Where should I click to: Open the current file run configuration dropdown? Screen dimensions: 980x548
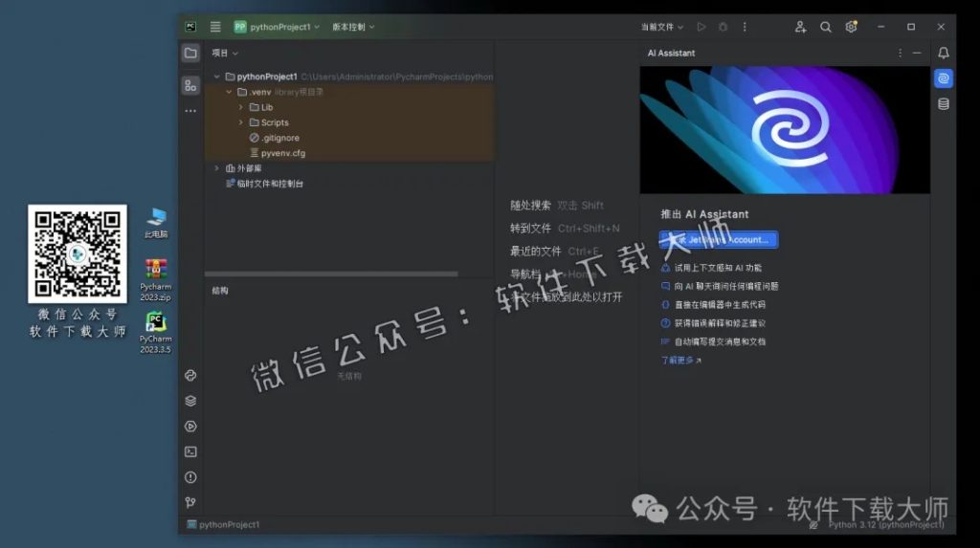click(x=662, y=27)
